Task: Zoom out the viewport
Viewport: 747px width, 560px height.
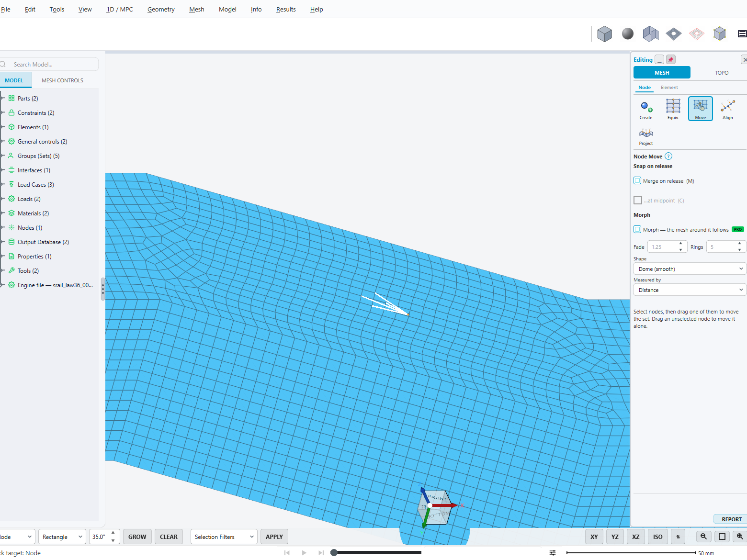Action: click(x=703, y=537)
